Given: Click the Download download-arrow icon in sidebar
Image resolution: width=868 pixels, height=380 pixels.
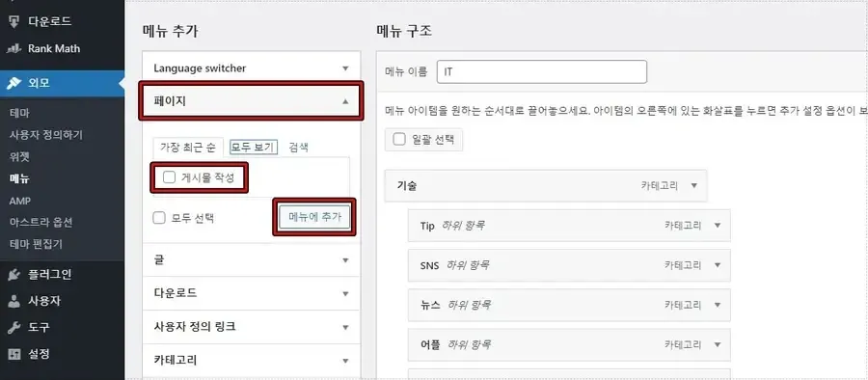Looking at the screenshot, I should click(14, 22).
